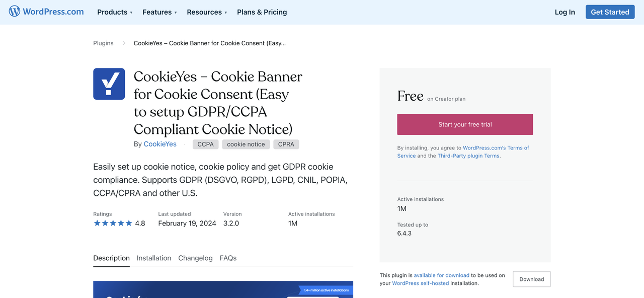Click the Download button
Viewport: 644px width, 298px height.
coord(532,279)
